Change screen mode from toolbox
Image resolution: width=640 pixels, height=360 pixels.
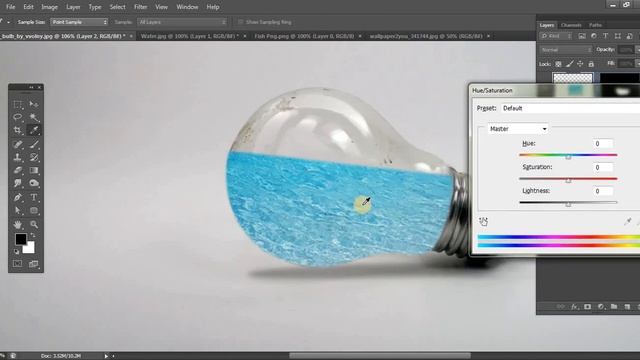click(34, 264)
